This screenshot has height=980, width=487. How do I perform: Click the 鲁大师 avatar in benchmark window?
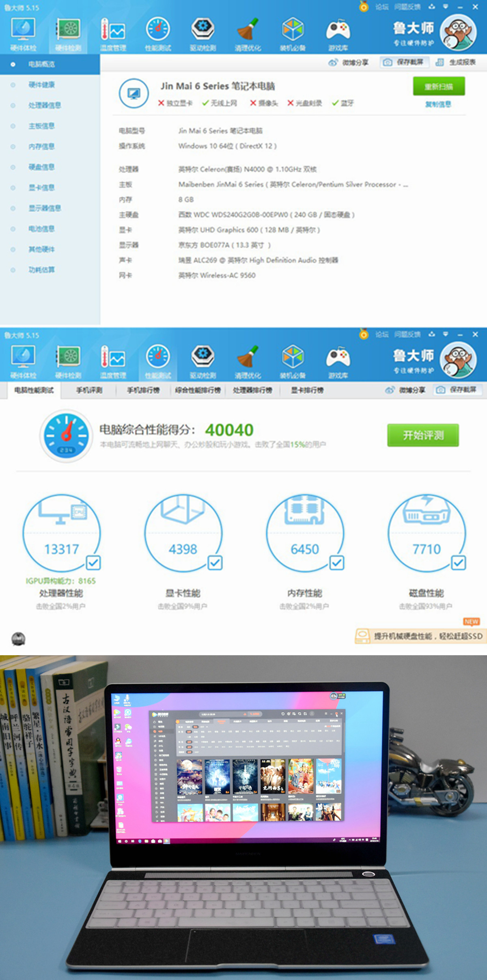click(x=459, y=360)
